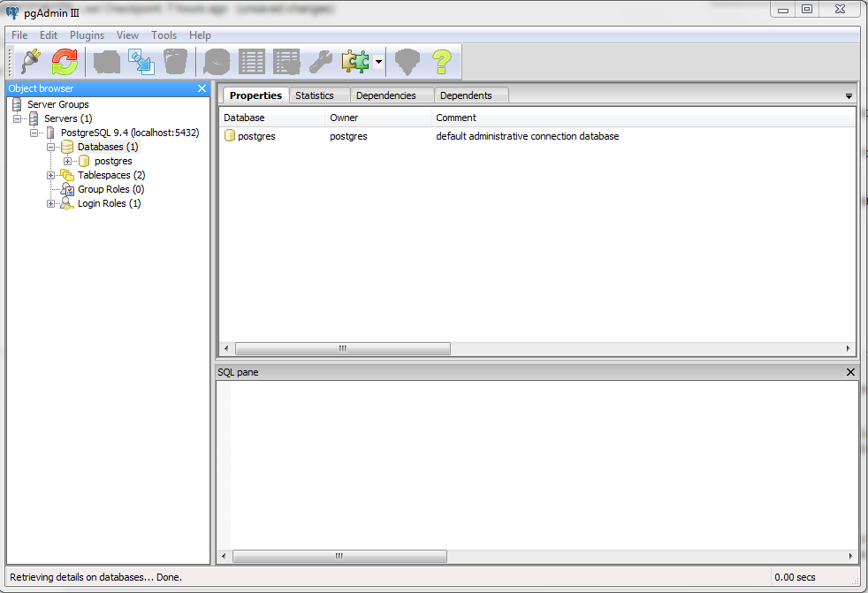Collapse the Servers (1) node
This screenshot has width=868, height=593.
17,118
